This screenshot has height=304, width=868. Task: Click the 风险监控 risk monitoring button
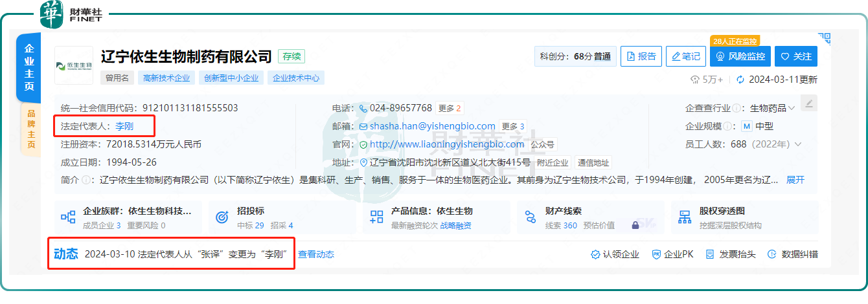click(x=740, y=56)
